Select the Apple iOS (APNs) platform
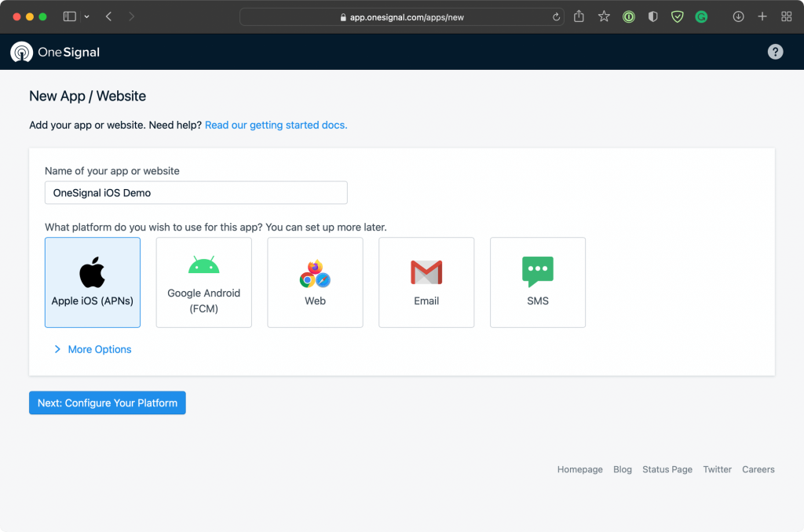This screenshot has height=532, width=804. pyautogui.click(x=93, y=282)
